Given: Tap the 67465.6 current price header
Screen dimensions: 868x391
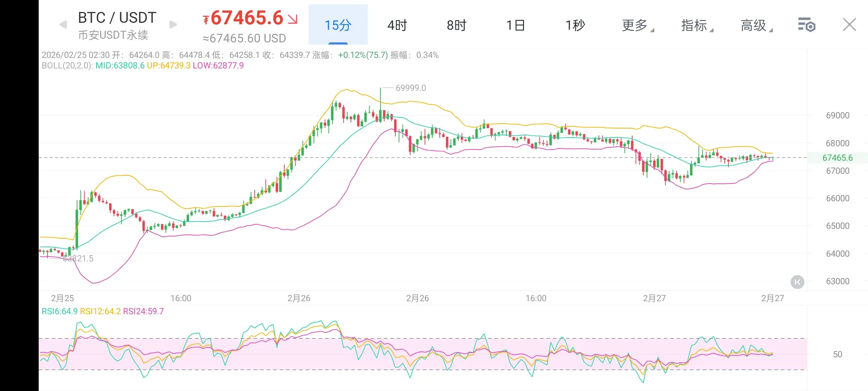Looking at the screenshot, I should click(247, 18).
